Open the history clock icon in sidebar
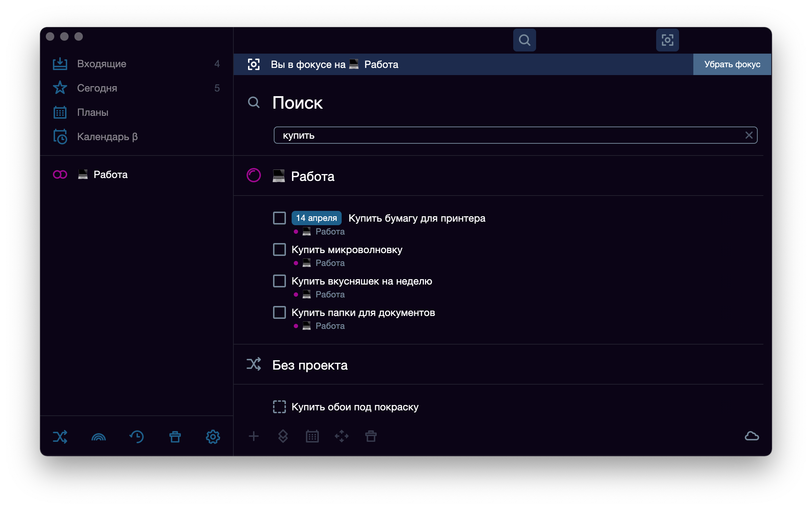 [137, 436]
